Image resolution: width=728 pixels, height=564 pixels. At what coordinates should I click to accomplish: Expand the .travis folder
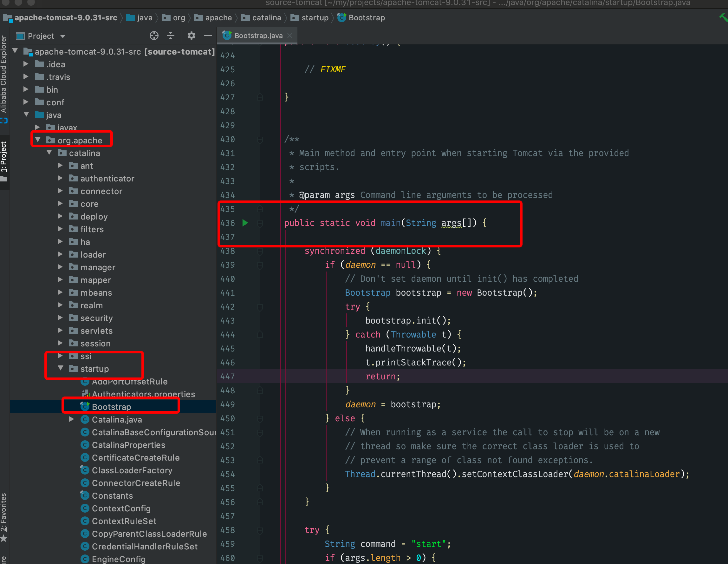click(26, 76)
